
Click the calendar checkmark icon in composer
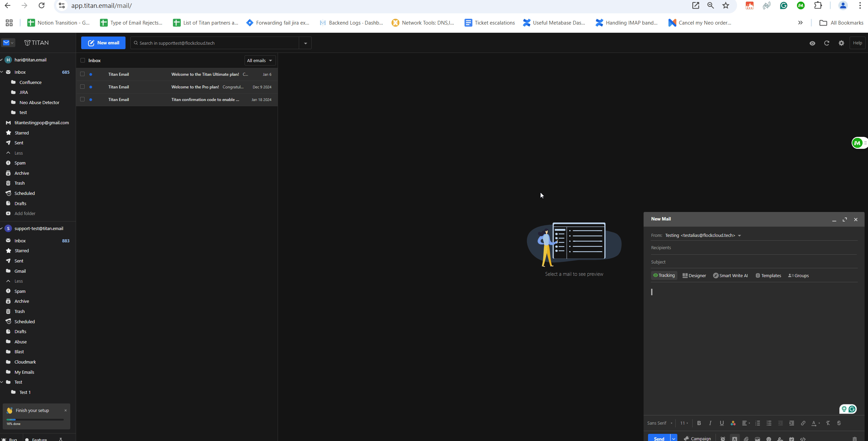coord(792,439)
